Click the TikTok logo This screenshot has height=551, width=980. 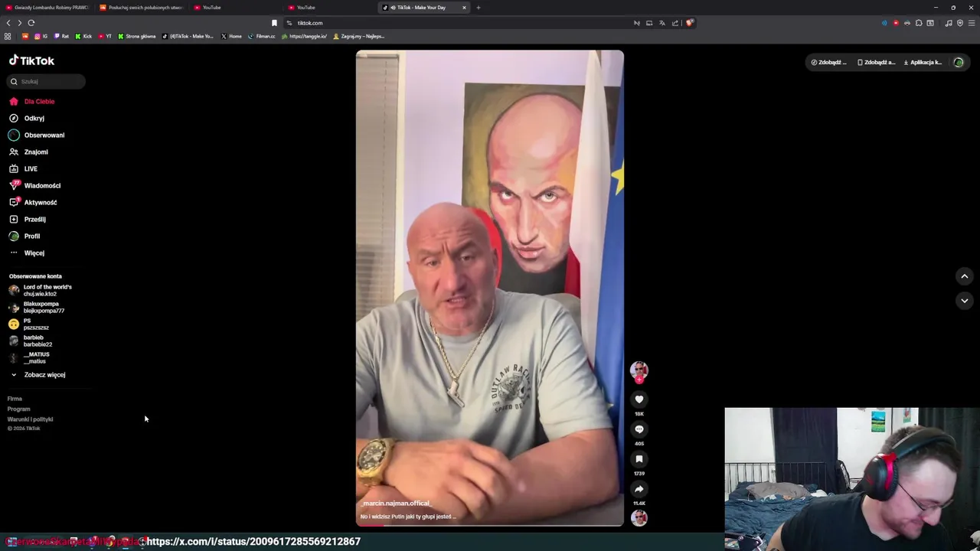click(x=31, y=60)
